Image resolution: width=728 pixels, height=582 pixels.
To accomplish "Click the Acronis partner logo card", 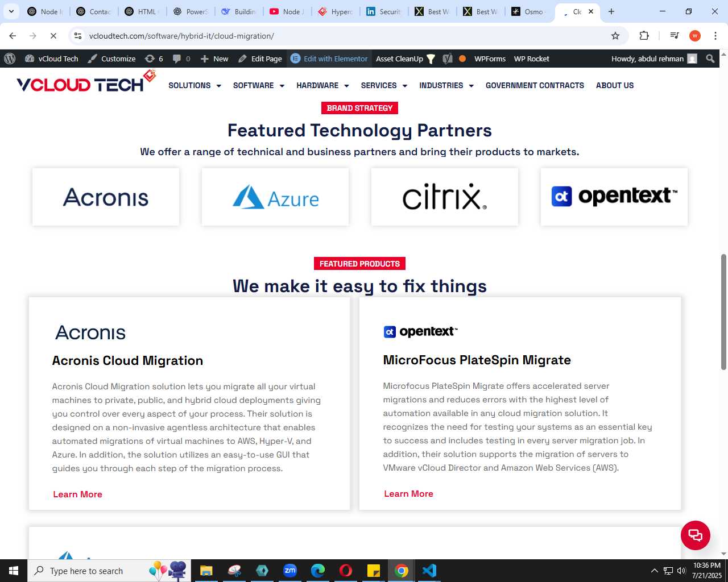I will click(x=106, y=197).
